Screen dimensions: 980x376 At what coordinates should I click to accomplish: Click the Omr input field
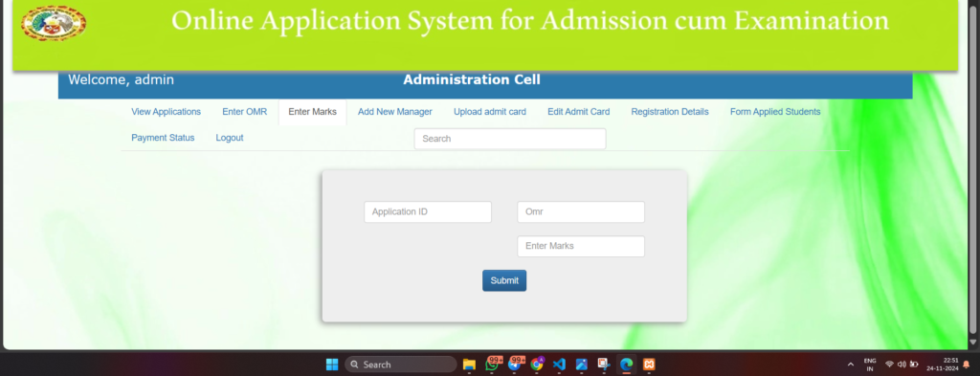click(x=581, y=211)
